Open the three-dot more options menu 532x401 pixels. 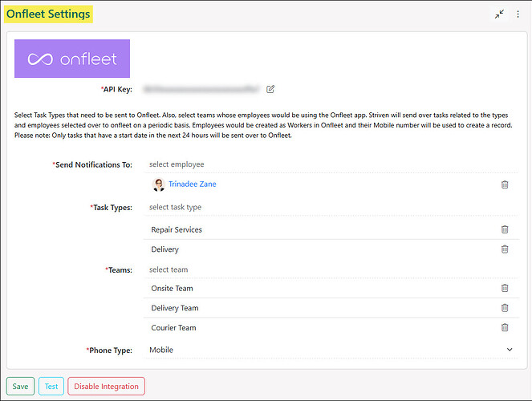pyautogui.click(x=518, y=14)
